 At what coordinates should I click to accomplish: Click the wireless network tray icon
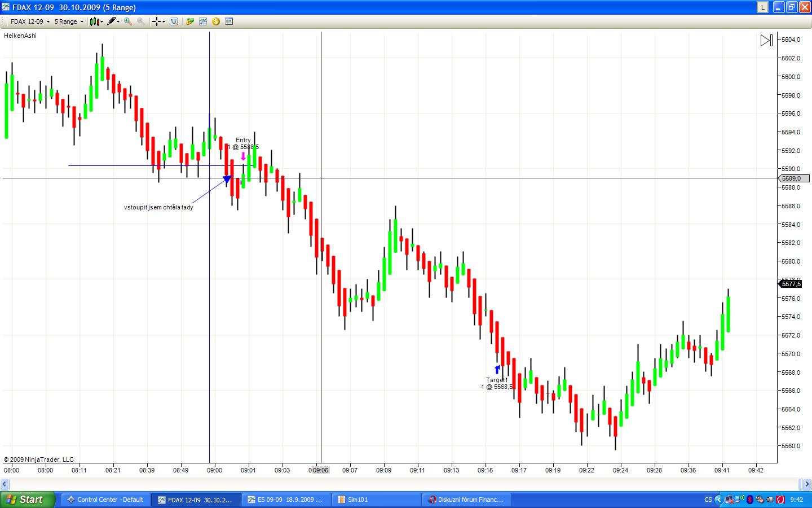point(739,500)
